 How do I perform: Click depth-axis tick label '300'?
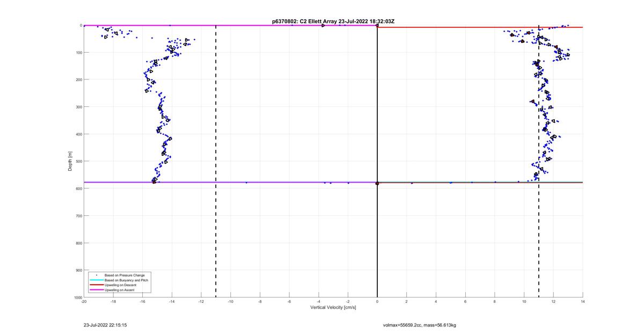(x=78, y=107)
